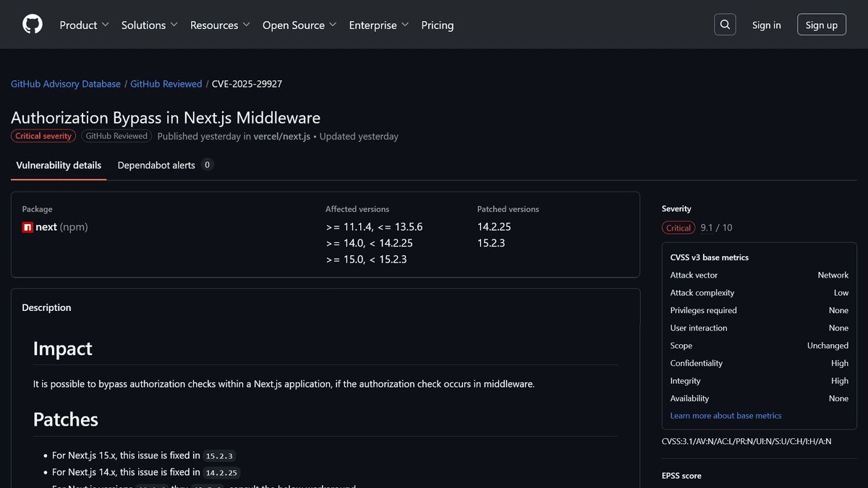Select the Vulnerability details tab
The width and height of the screenshot is (868, 488).
point(59,165)
